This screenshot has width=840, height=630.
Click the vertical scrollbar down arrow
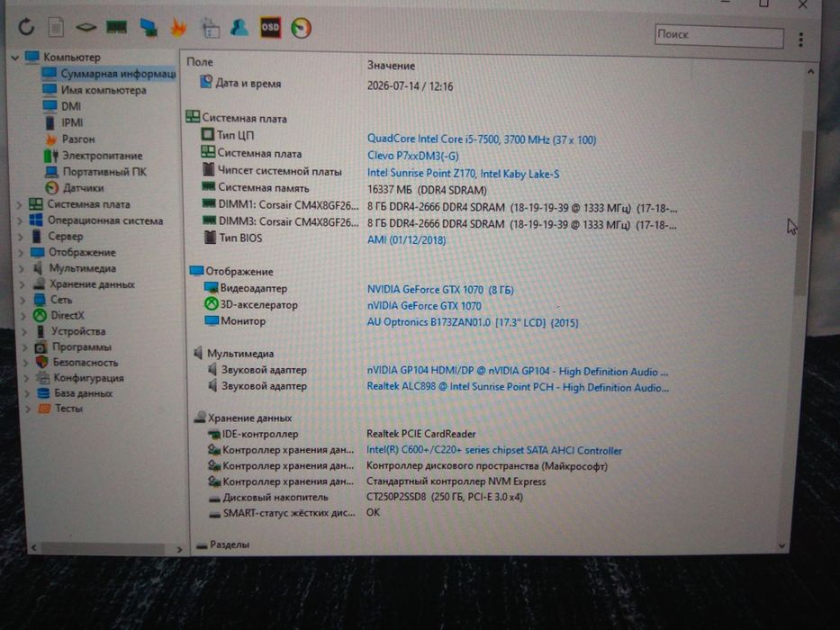pyautogui.click(x=781, y=546)
